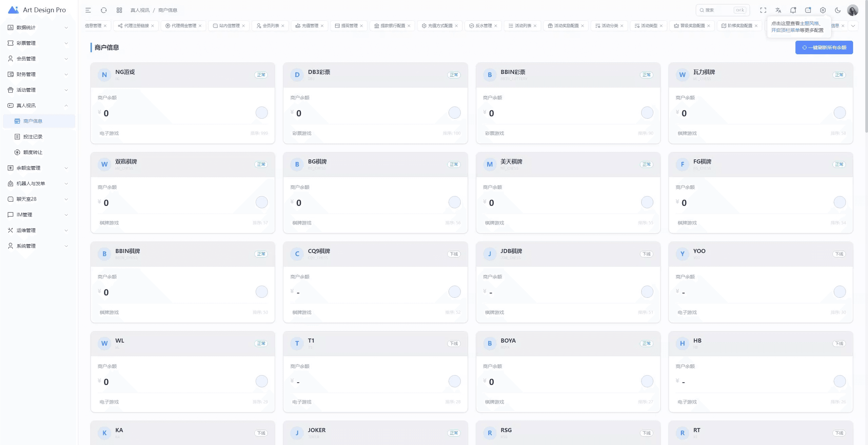Open the settings gear icon in header
Screen dimensions: 868x445
[823, 10]
